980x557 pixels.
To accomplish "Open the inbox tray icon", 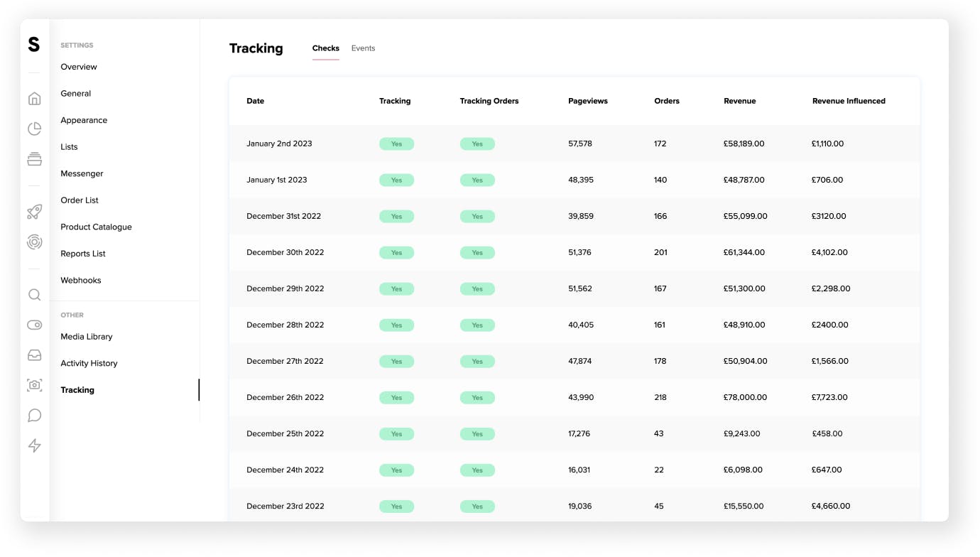I will (x=34, y=355).
